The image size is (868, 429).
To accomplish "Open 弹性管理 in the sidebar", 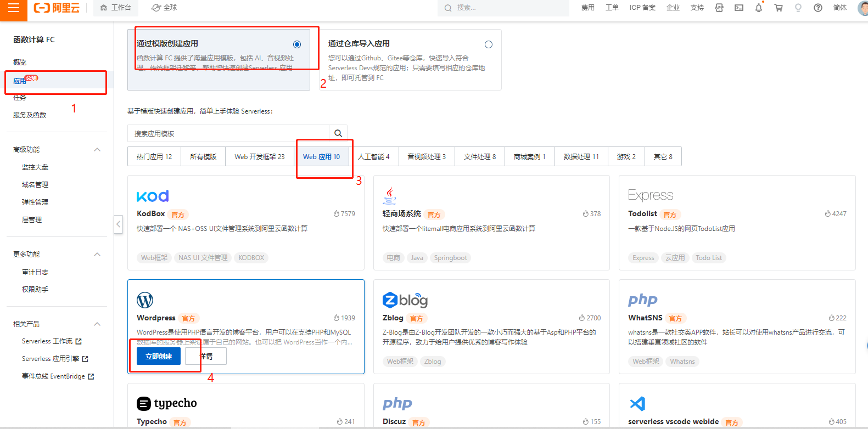I will pyautogui.click(x=35, y=202).
